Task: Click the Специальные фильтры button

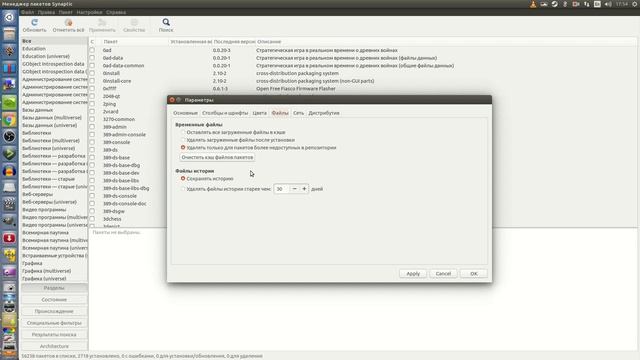Action: pos(54,323)
